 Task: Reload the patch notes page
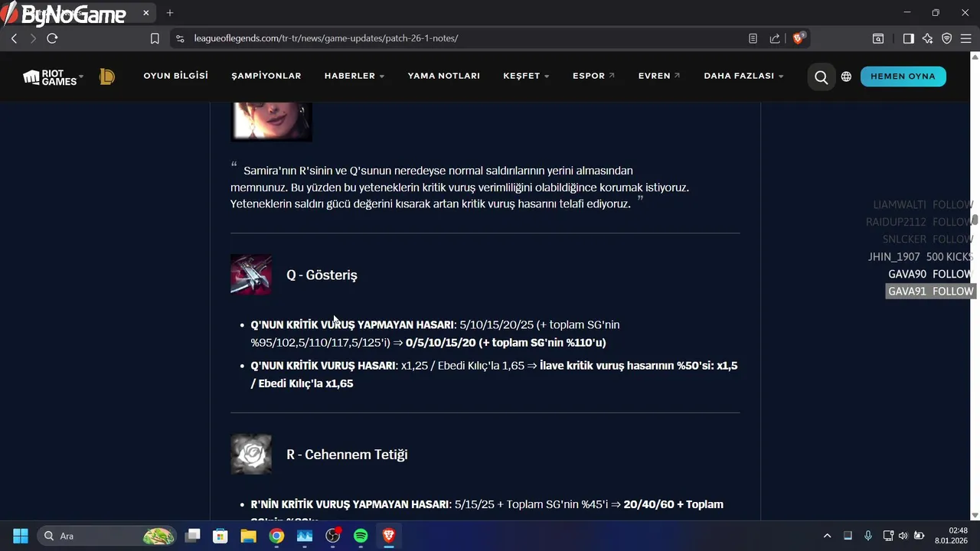tap(52, 38)
